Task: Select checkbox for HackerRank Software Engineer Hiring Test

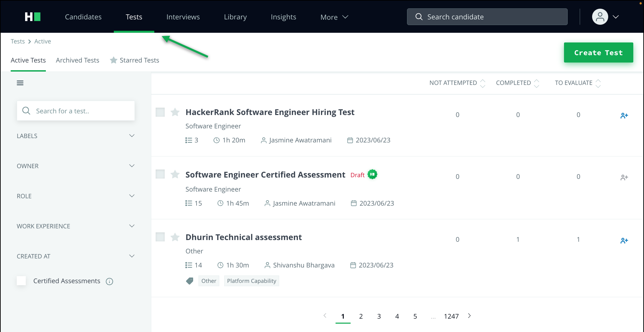Action: tap(160, 112)
